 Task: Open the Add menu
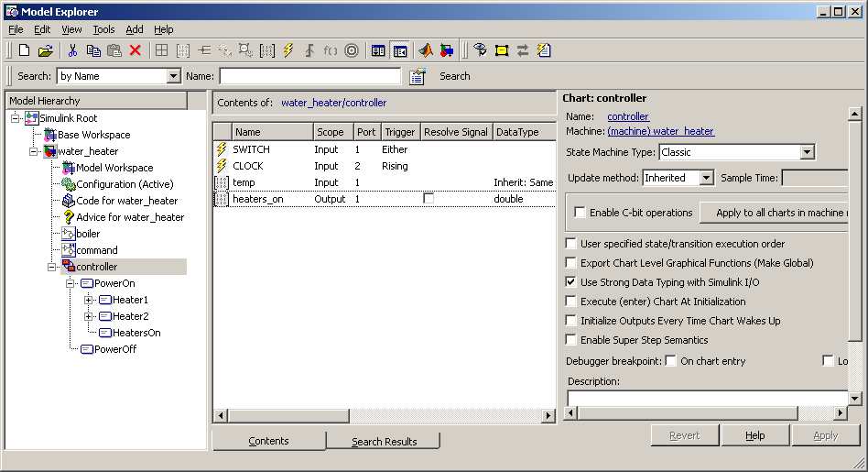click(135, 29)
